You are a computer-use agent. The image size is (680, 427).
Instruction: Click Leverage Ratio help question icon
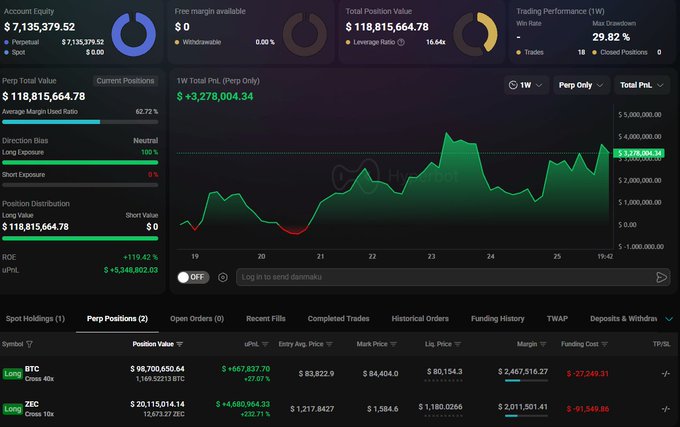coord(401,42)
